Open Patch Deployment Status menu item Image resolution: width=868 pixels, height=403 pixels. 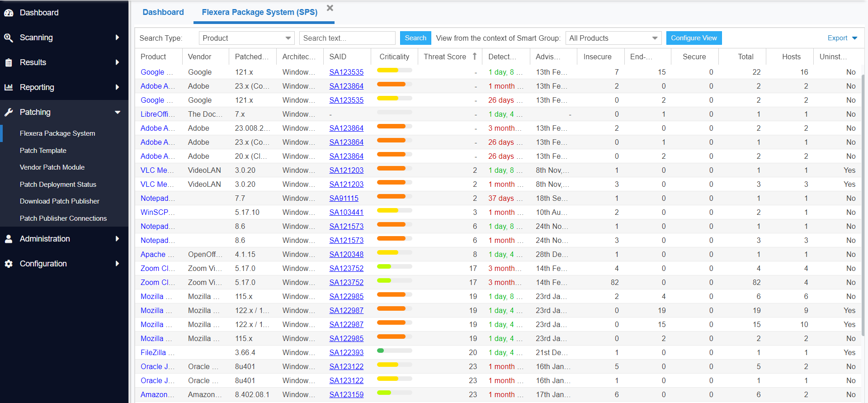coord(58,185)
